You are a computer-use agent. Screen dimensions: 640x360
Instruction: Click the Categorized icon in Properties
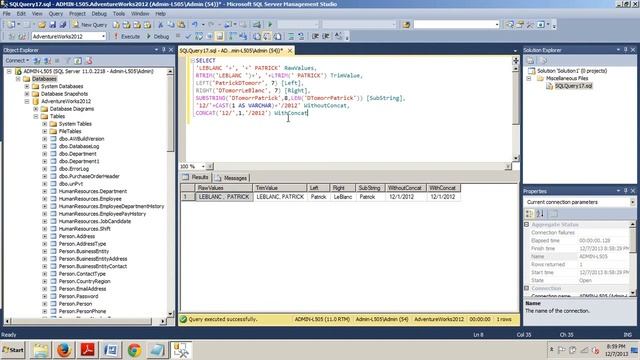click(x=529, y=214)
